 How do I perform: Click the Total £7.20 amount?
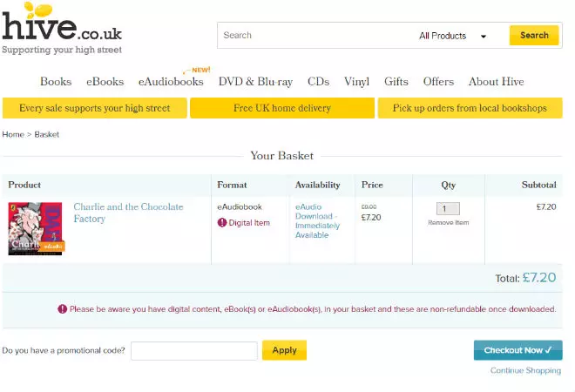click(539, 278)
